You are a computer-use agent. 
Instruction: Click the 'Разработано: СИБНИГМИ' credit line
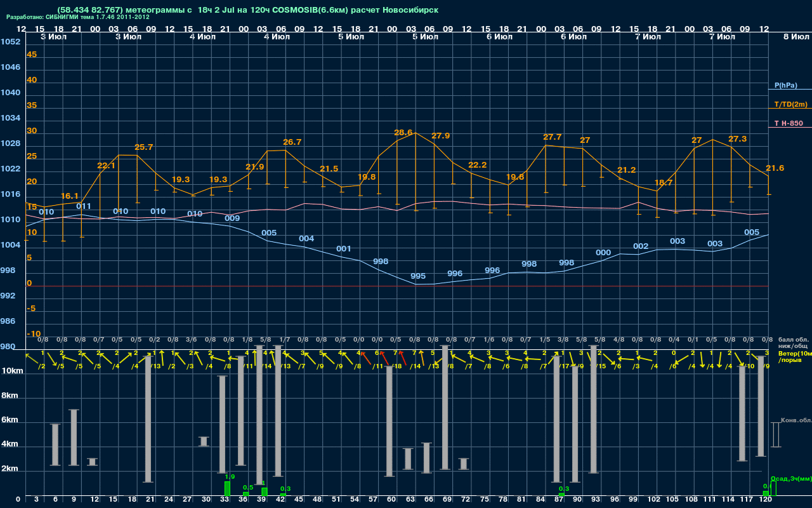tap(78, 17)
